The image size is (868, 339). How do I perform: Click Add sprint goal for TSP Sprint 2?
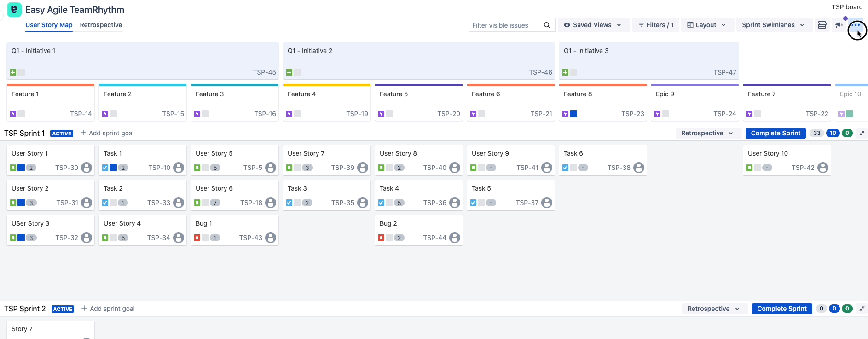click(x=108, y=309)
